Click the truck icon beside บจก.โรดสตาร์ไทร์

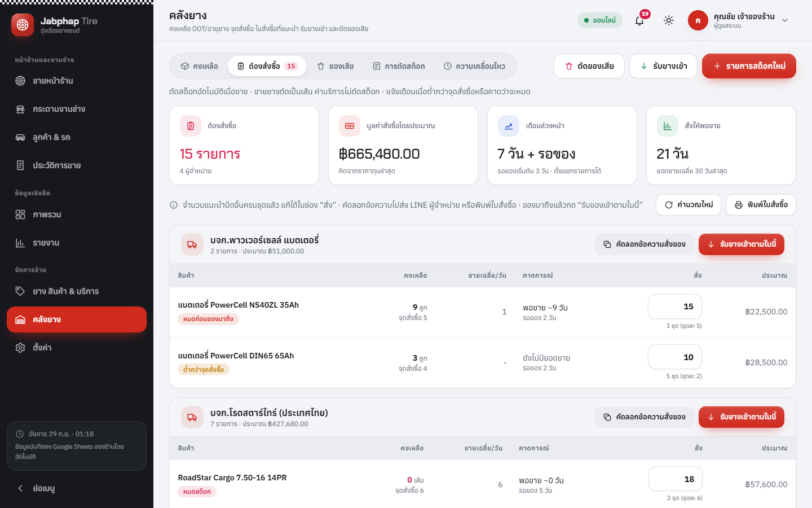pos(192,418)
